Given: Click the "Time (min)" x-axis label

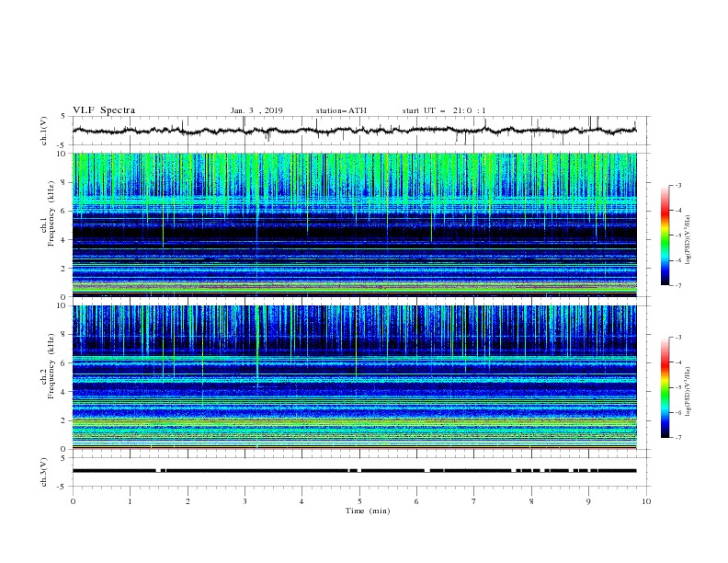Looking at the screenshot, I should point(368,511).
